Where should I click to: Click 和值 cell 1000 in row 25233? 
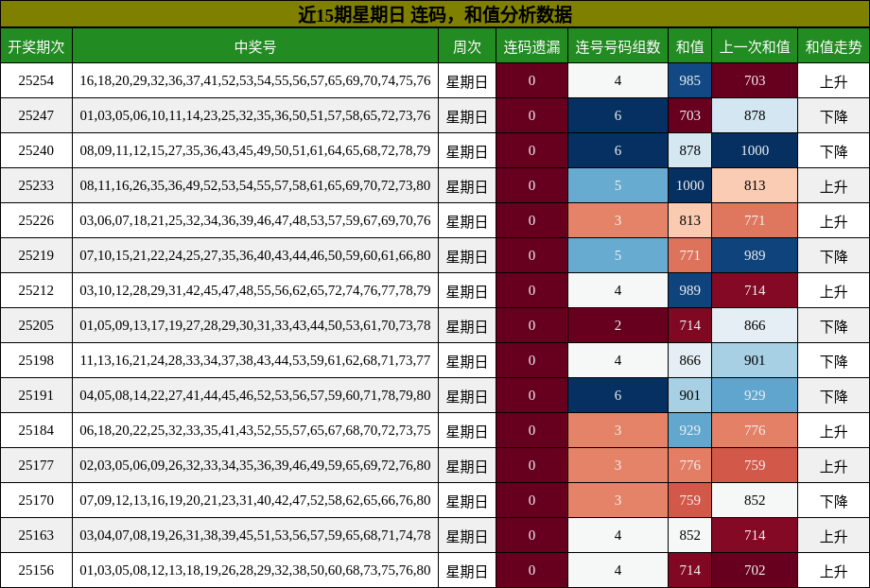pos(689,185)
